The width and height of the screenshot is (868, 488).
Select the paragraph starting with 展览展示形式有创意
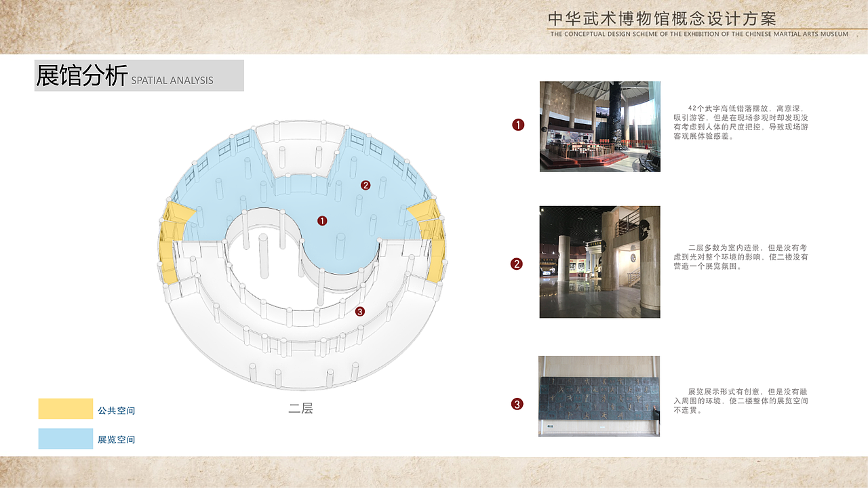click(741, 401)
